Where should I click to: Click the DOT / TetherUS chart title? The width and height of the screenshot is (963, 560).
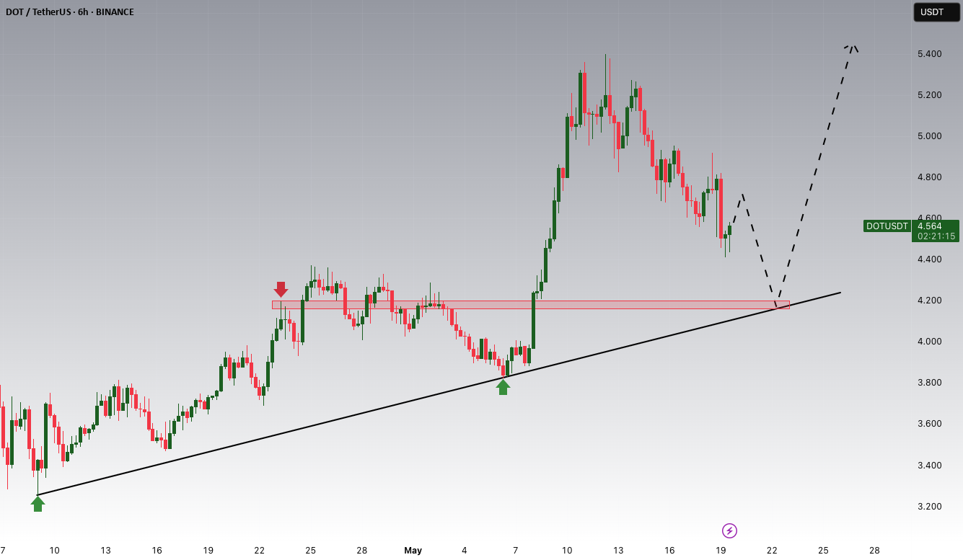[70, 12]
